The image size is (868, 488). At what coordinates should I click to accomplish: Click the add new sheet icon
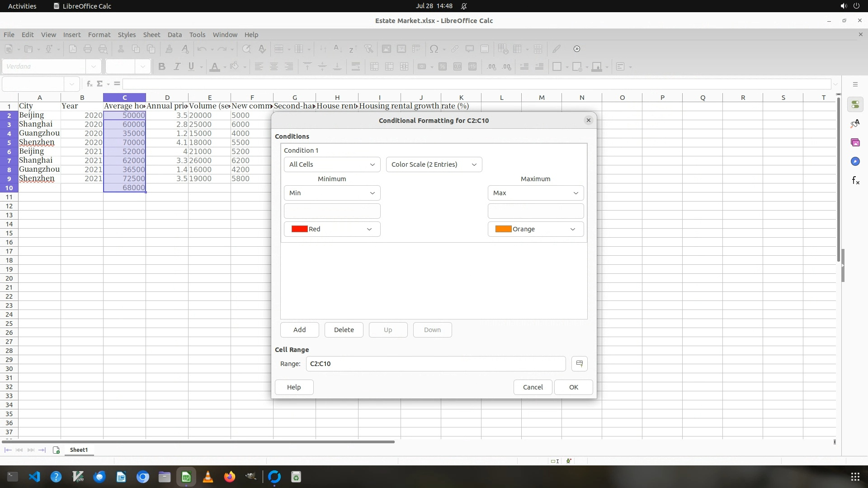(x=57, y=450)
